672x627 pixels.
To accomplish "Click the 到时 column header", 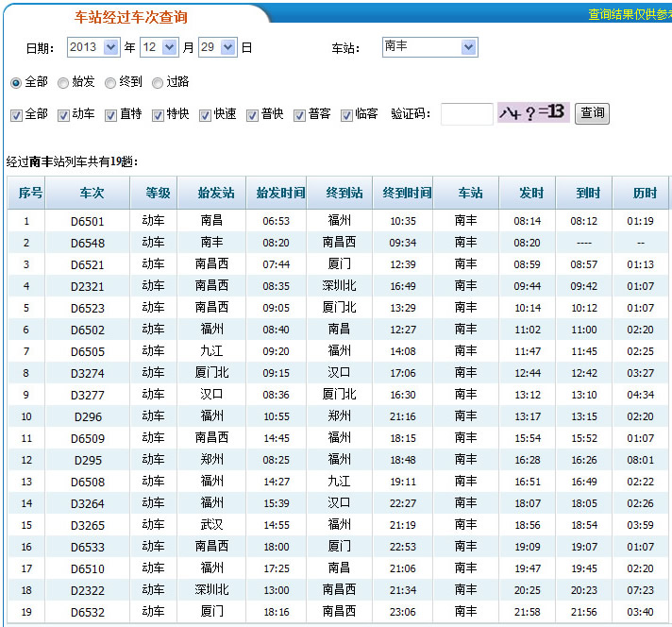I will click(x=584, y=193).
